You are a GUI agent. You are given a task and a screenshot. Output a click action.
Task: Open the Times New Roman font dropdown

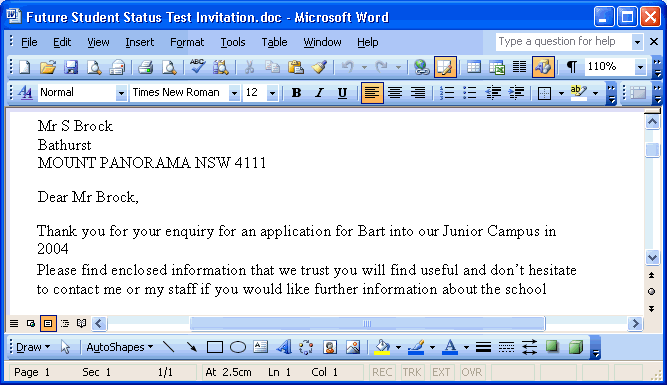(234, 93)
